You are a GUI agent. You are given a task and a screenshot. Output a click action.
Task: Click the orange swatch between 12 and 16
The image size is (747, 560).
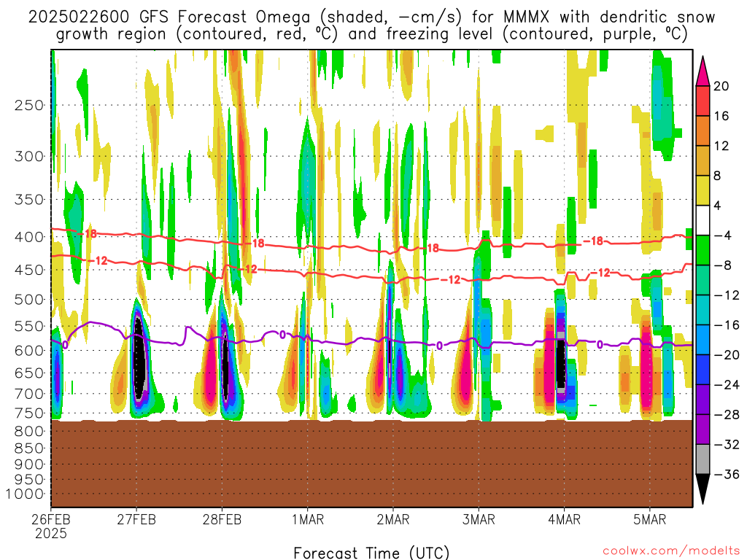703,131
